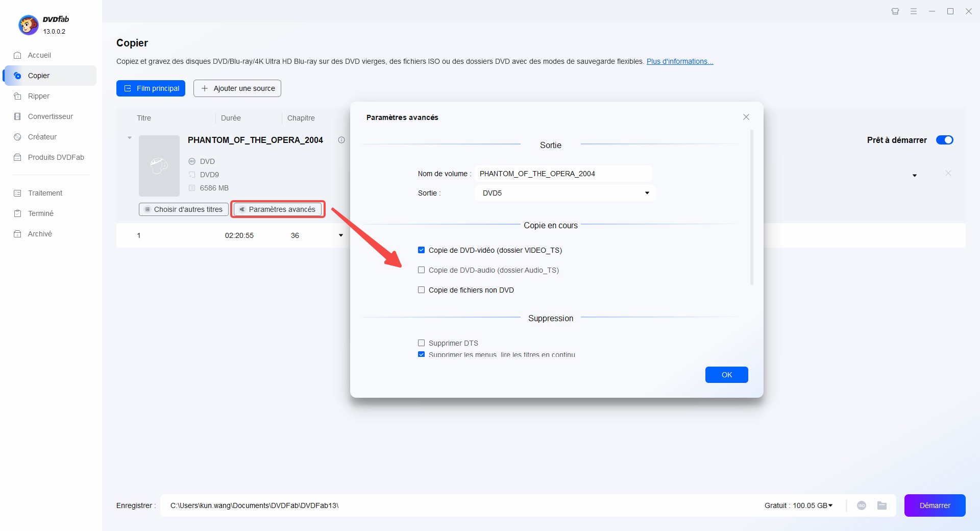The width and height of the screenshot is (980, 531).
Task: Open the Convertisseur module
Action: tap(50, 116)
